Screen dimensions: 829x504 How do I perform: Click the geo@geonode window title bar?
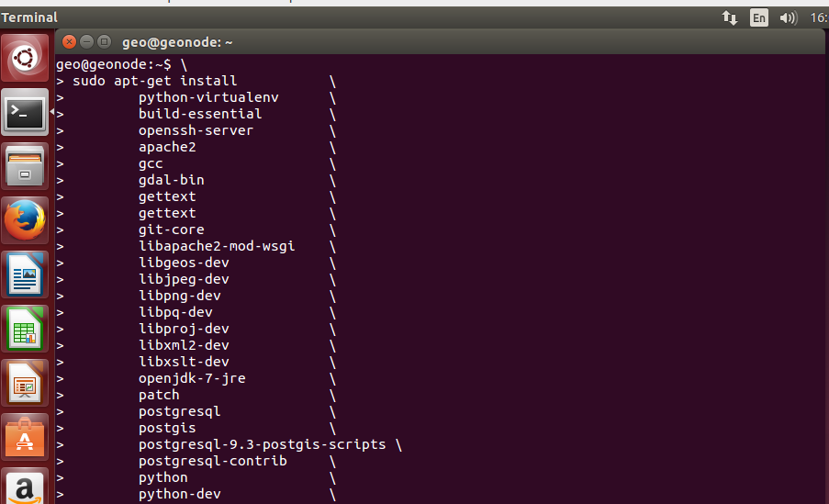441,42
